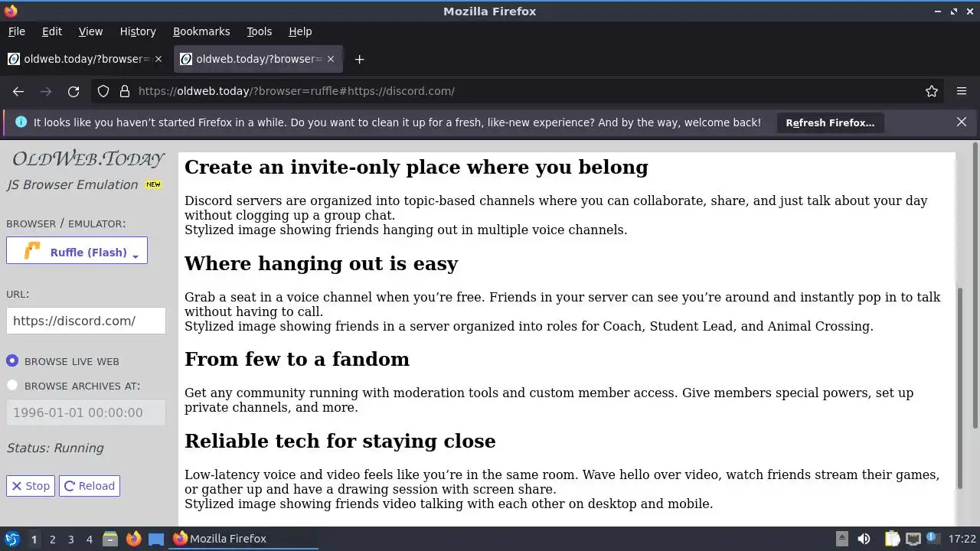Switch to virtual desktop 2
The width and height of the screenshot is (980, 551).
point(52,539)
